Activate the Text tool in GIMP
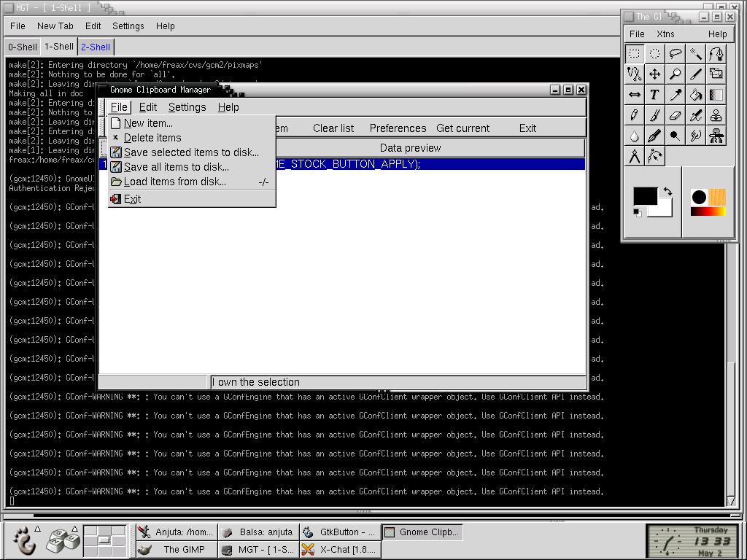The image size is (747, 560). click(655, 94)
